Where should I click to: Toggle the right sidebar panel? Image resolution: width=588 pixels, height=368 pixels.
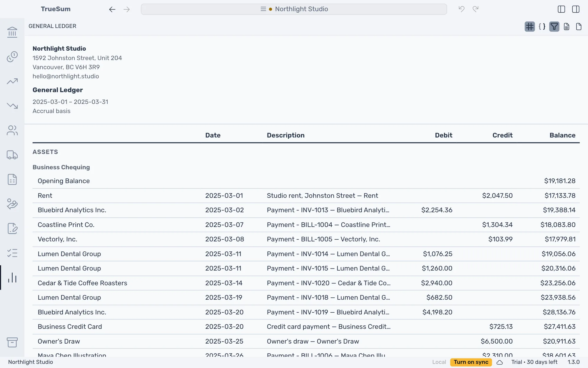[x=576, y=9]
